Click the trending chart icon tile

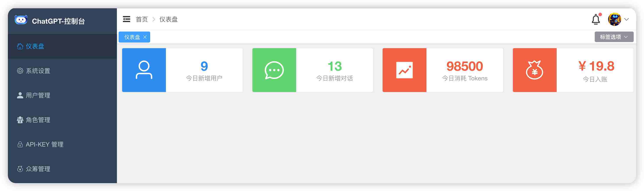[x=405, y=70]
